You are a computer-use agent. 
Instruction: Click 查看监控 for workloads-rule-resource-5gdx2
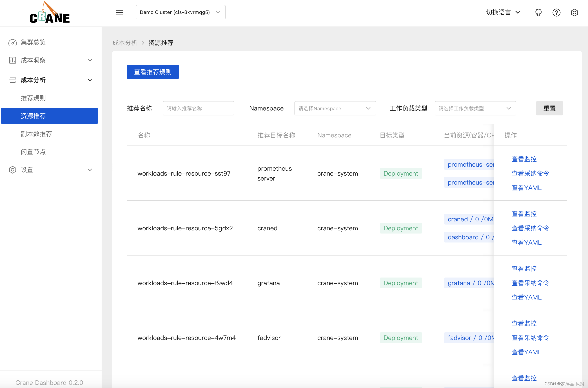(524, 214)
